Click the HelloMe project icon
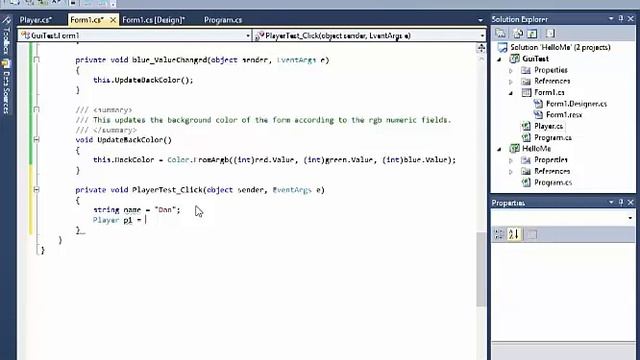The width and height of the screenshot is (640, 360). click(x=514, y=149)
